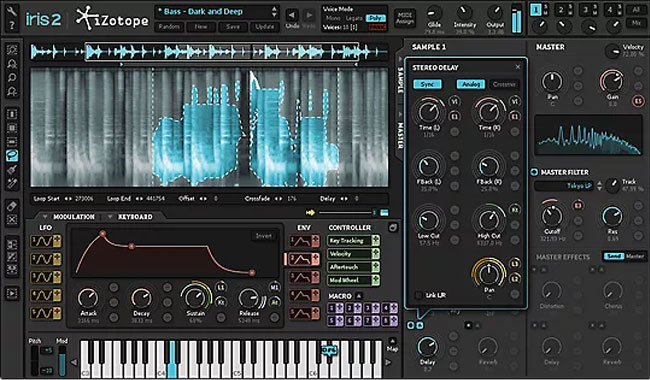
Task: Click the help question mark icon
Action: (x=12, y=25)
